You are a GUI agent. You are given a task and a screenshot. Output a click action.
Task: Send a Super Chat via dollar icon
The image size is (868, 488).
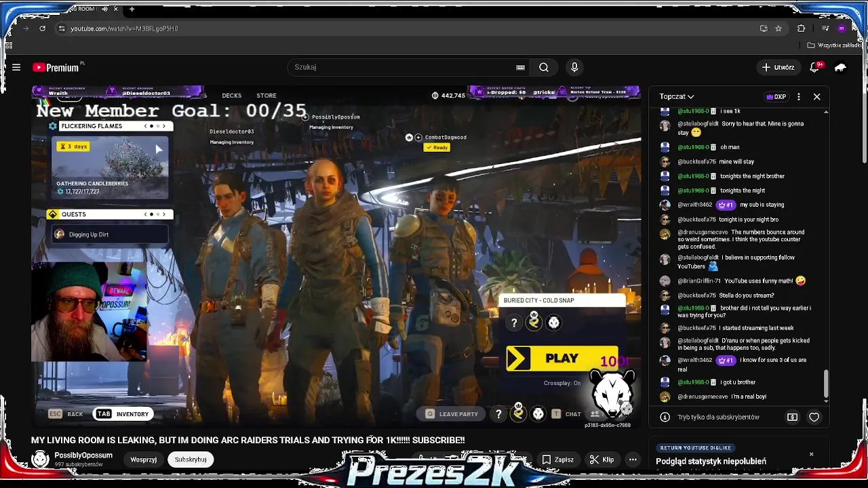pyautogui.click(x=792, y=417)
